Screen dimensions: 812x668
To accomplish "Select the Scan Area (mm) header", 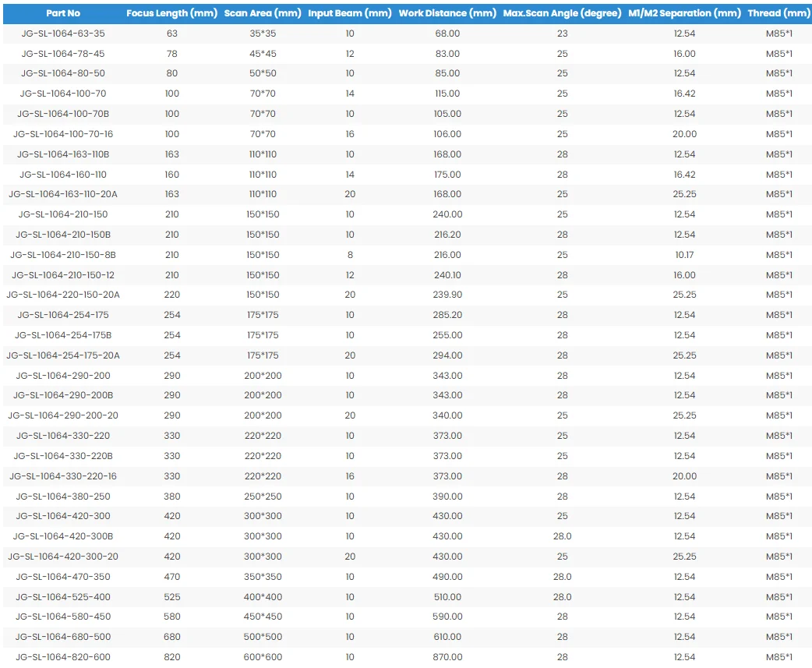I will click(263, 13).
